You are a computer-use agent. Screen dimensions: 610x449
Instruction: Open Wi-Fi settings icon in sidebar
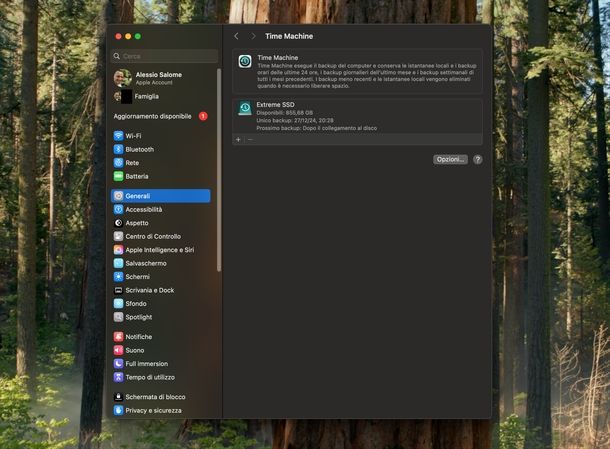[x=118, y=136]
